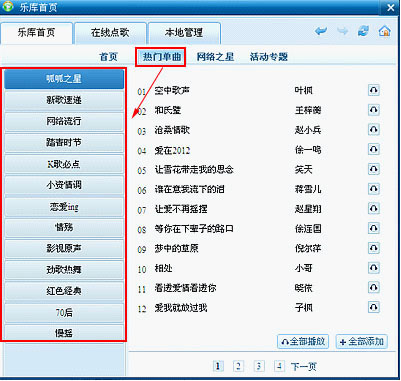Choose the 影视原声 category
Viewport: 401px width, 381px height.
point(64,249)
